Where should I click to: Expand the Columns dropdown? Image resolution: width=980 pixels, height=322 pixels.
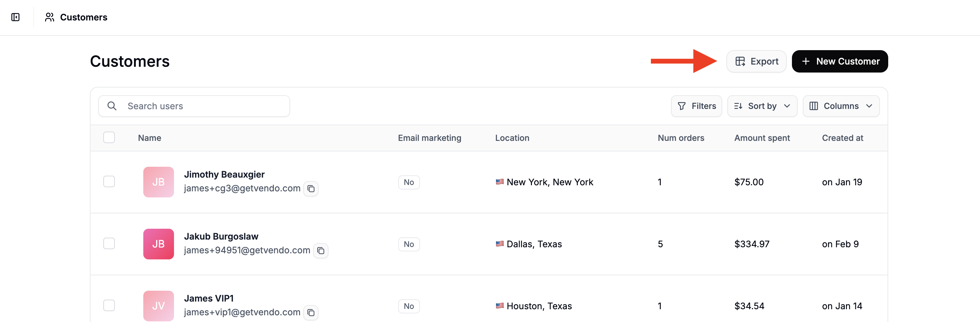(841, 106)
